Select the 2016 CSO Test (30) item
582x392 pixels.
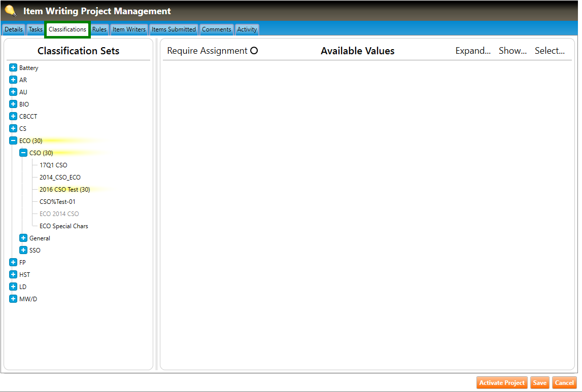(64, 190)
